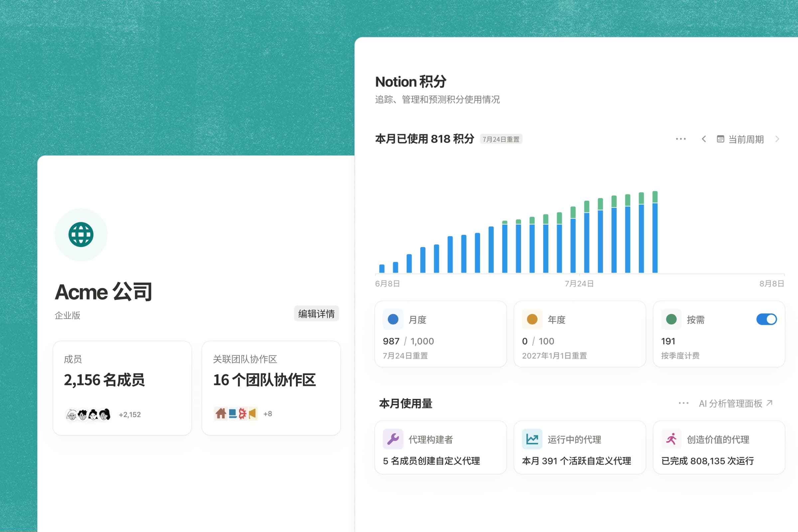The height and width of the screenshot is (532, 798).
Task: Open the 成员 card showing 2,156 名成员
Action: coord(122,388)
